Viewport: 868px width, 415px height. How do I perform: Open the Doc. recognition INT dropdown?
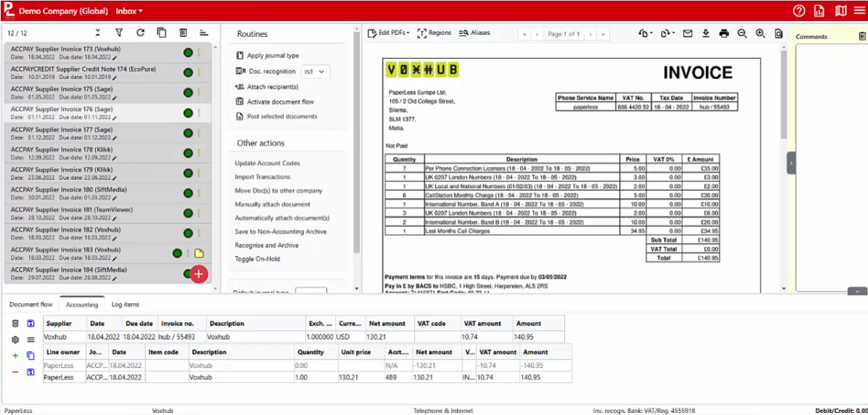click(315, 72)
